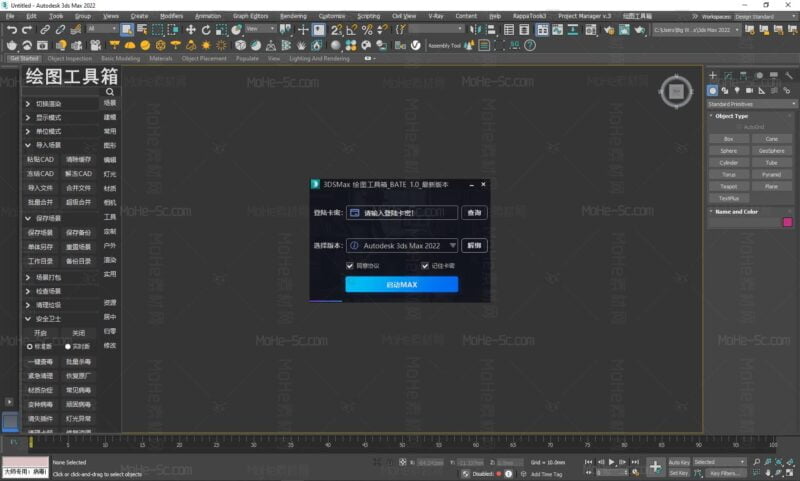Click the 请输入登陆卡密 input field

(x=402, y=213)
